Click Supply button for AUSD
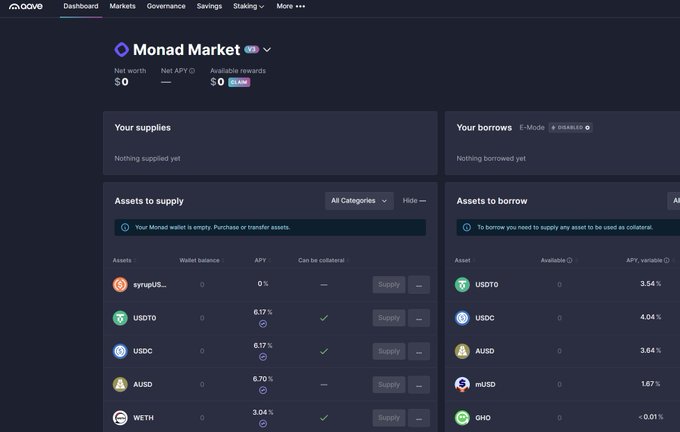The image size is (680, 432). pyautogui.click(x=389, y=385)
